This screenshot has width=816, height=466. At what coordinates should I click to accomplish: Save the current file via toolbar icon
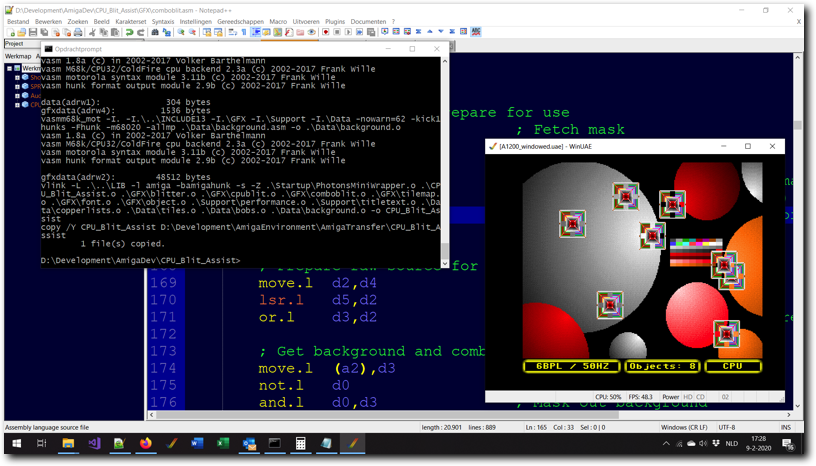point(33,32)
